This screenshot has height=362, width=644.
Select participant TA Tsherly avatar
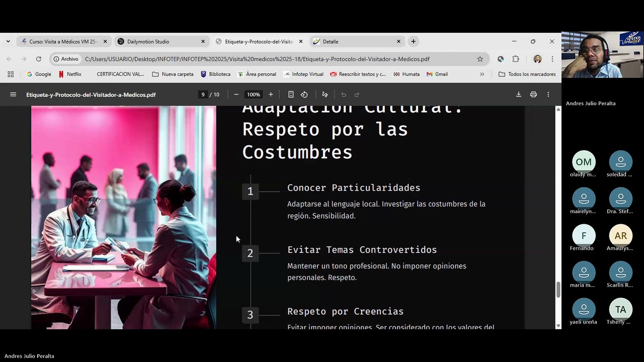(x=620, y=309)
